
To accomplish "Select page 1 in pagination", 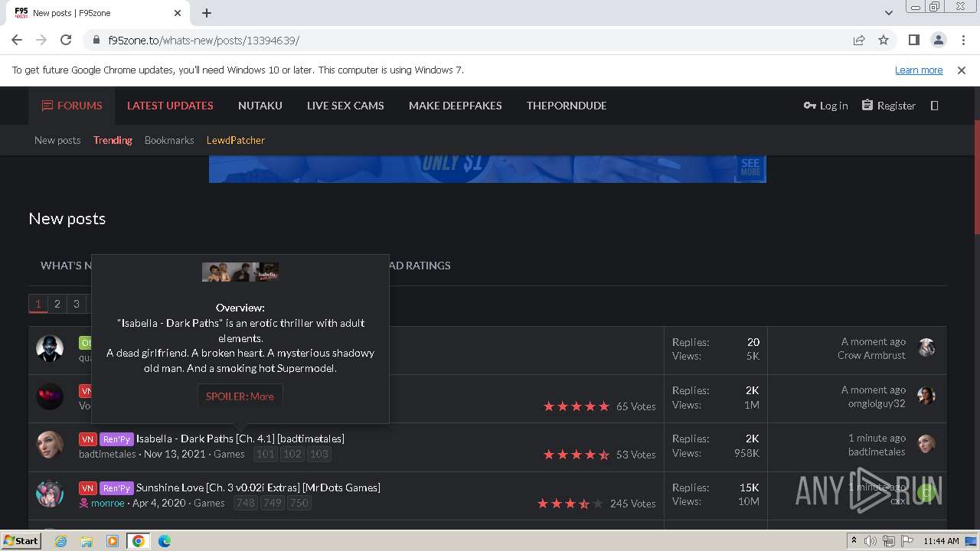I will pos(38,304).
